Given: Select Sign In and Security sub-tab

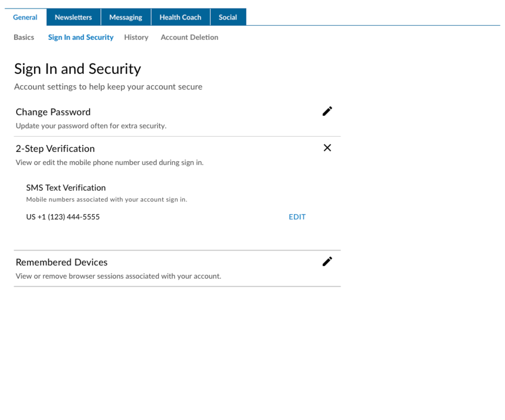Looking at the screenshot, I should [80, 37].
